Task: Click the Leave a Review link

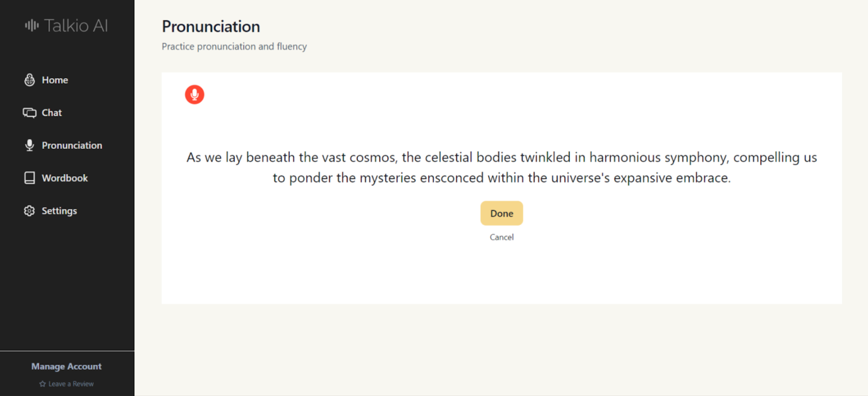Action: coord(71,384)
